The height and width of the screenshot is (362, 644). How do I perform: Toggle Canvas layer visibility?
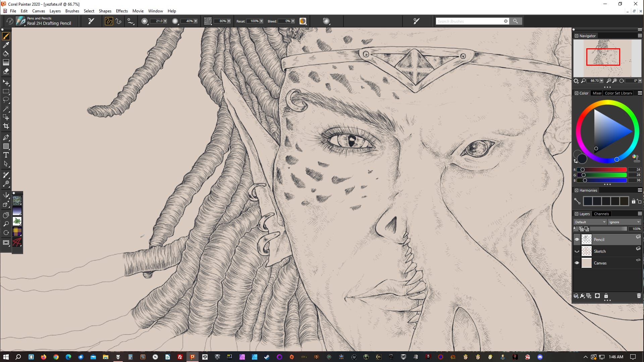click(577, 263)
